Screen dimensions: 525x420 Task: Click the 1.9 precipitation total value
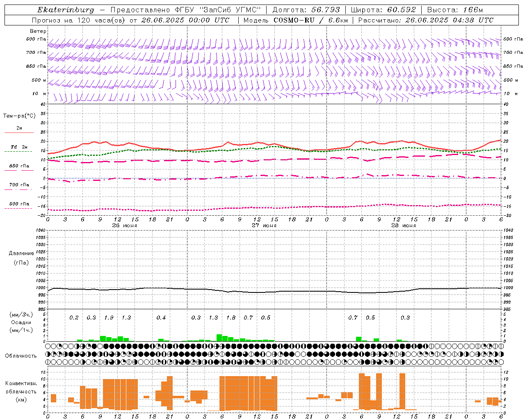[x=109, y=317]
